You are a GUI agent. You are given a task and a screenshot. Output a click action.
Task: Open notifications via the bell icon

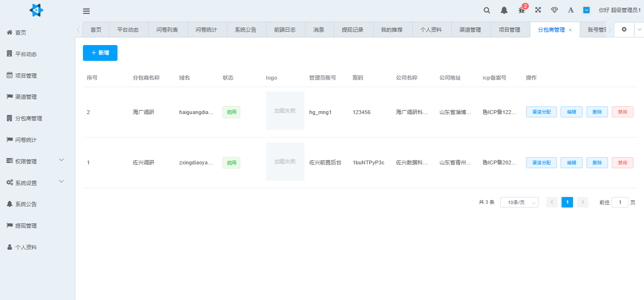pos(504,10)
